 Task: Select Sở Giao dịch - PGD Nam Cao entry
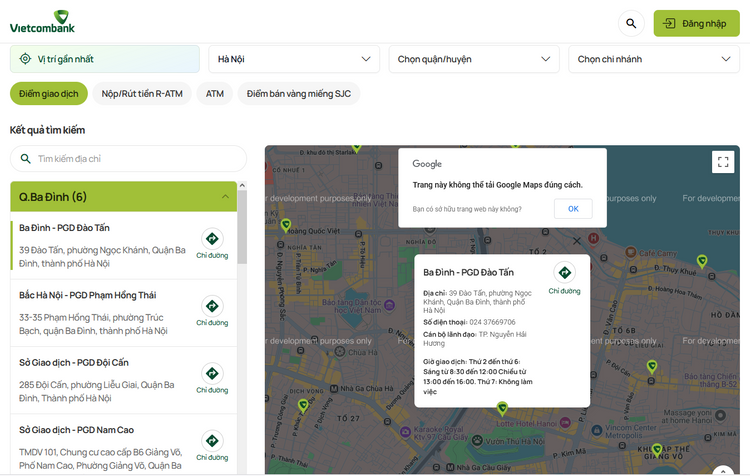click(x=123, y=445)
